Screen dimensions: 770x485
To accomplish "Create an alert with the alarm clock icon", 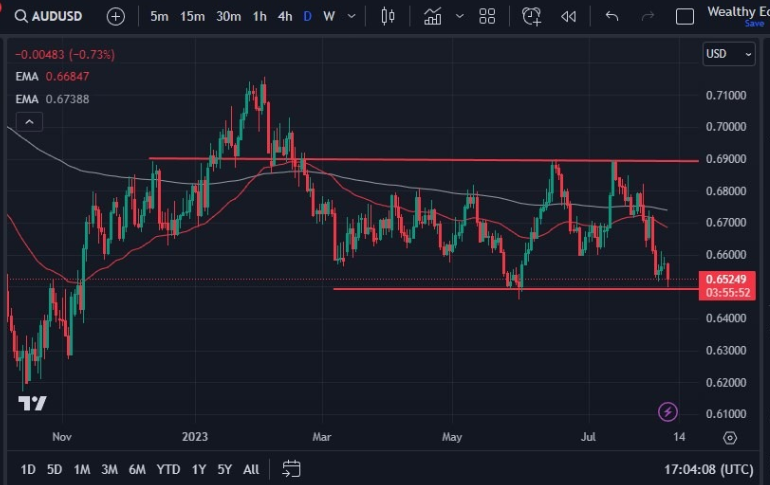I will coord(531,16).
